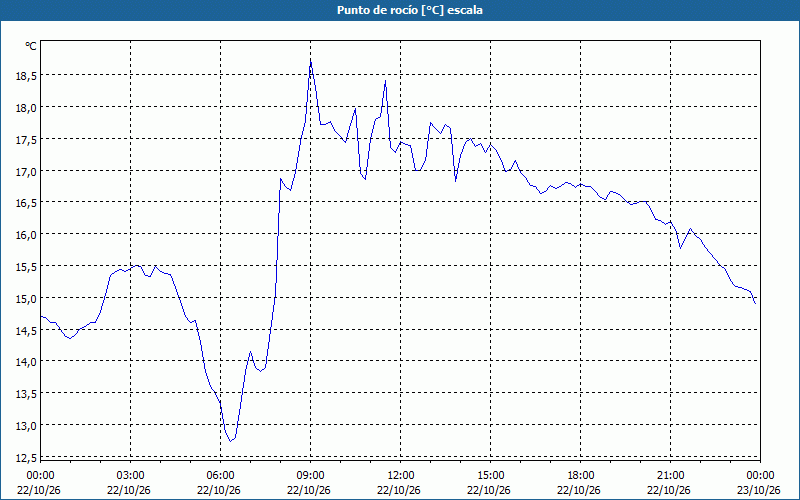Select the °C unit label on the axis
The height and width of the screenshot is (500, 800).
[31, 46]
